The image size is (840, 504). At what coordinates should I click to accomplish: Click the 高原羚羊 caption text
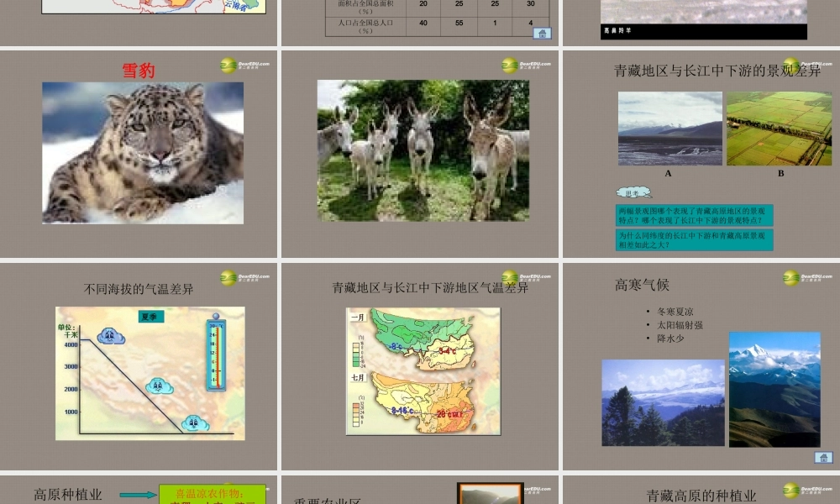point(617,31)
